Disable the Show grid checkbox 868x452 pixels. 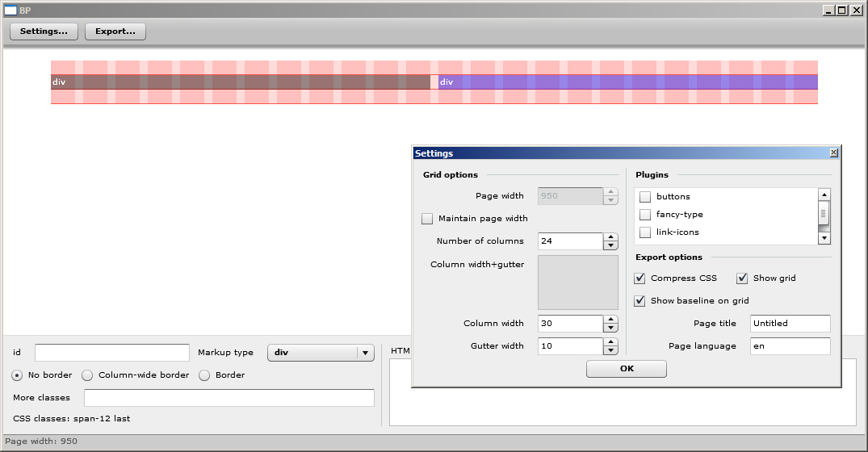742,278
